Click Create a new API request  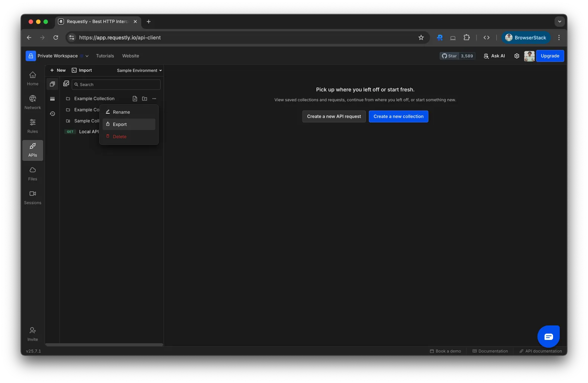[334, 116]
